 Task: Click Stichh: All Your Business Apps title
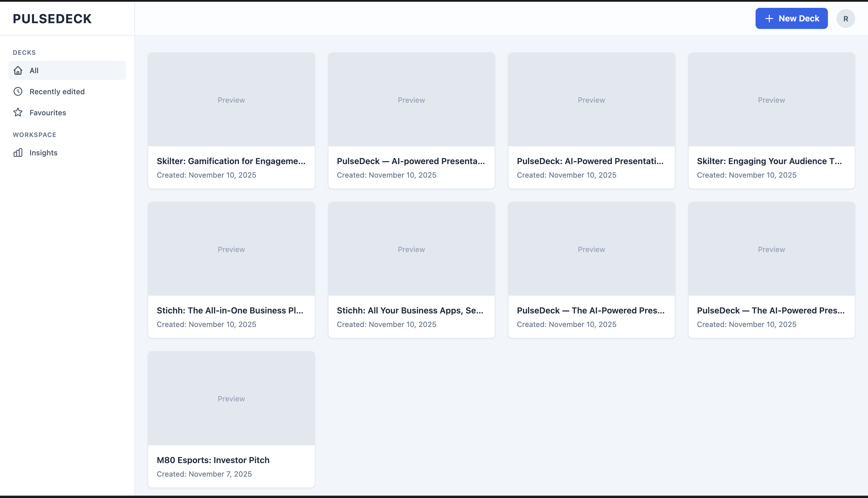[x=410, y=310]
